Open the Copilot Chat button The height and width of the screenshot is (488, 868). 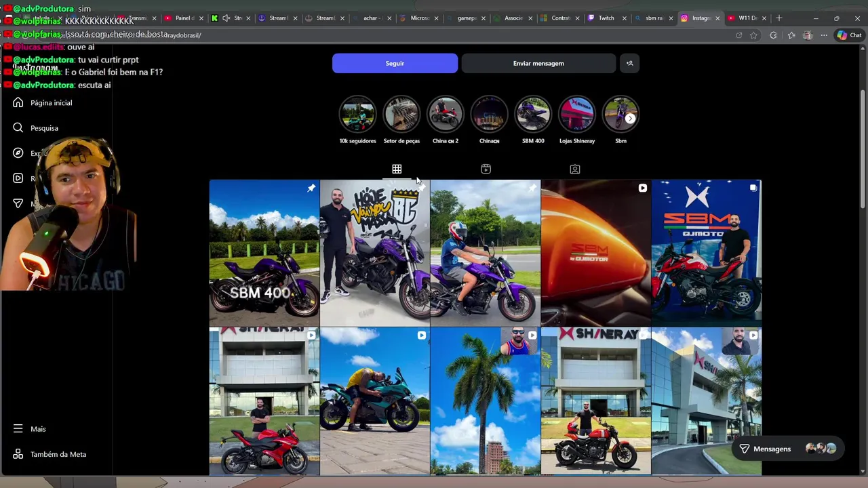click(850, 35)
